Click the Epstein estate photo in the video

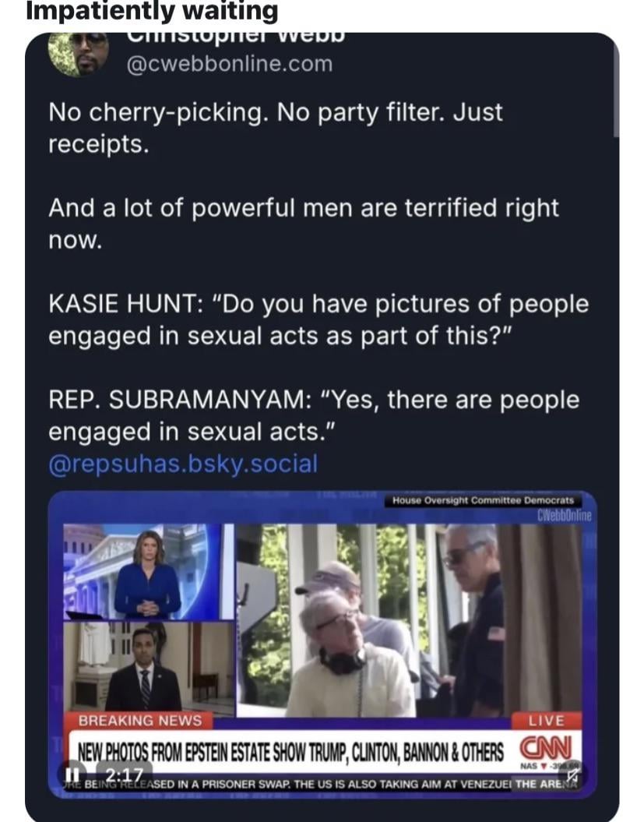pos(409,620)
